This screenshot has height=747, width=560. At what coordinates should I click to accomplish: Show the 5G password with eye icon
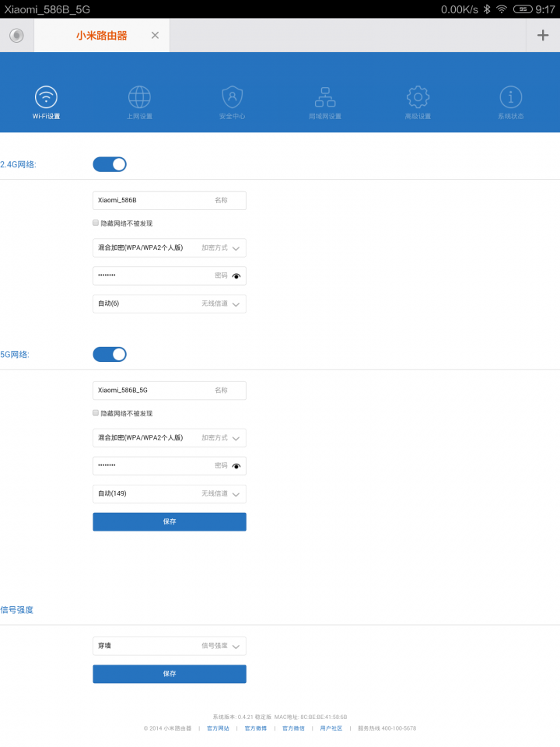[236, 466]
